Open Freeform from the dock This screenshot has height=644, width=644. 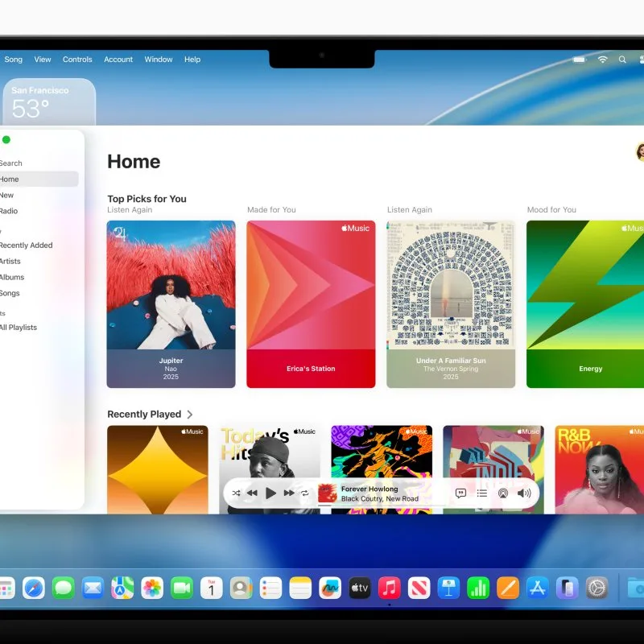[330, 588]
